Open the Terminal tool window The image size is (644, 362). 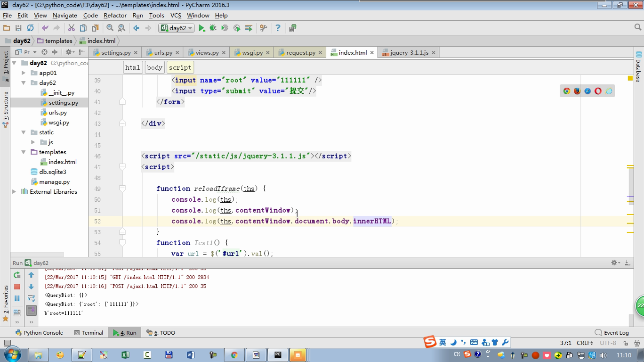click(89, 332)
